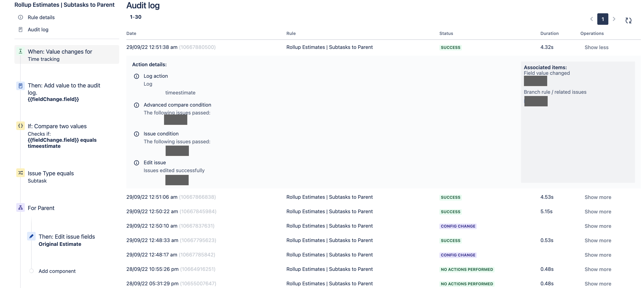This screenshot has height=288, width=644.
Task: Go to next page with right arrow
Action: (x=614, y=19)
